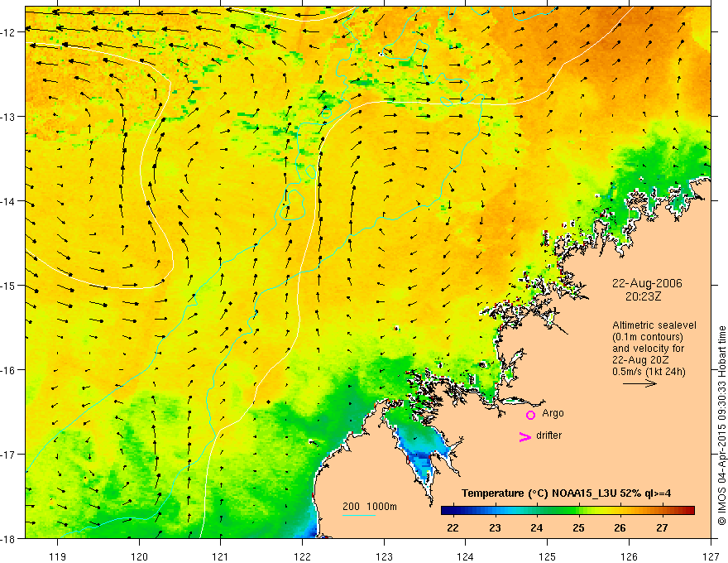Click the "119" longitude axis label
This screenshot has width=728, height=563.
(58, 557)
